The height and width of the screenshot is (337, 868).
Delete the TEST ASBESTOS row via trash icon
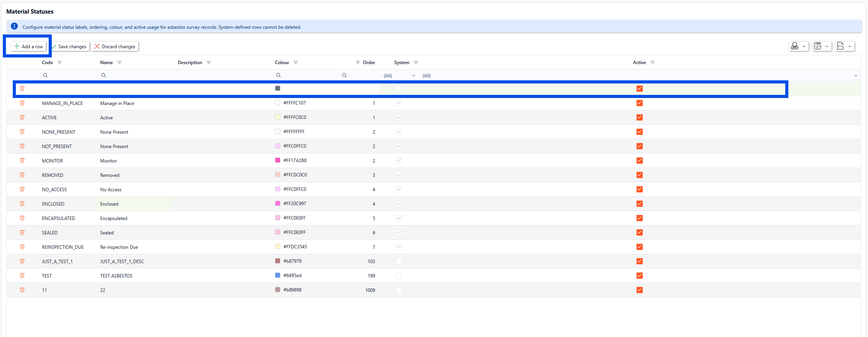pyautogui.click(x=22, y=276)
